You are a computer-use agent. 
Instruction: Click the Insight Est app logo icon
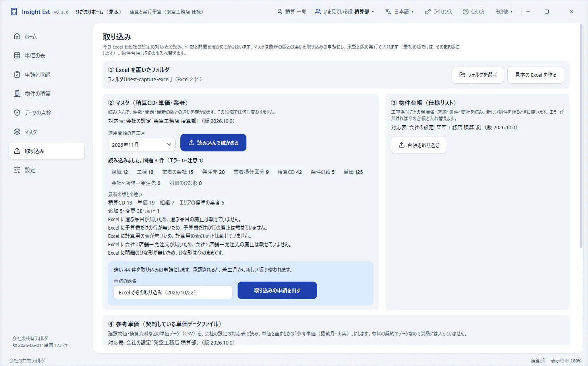pos(14,12)
